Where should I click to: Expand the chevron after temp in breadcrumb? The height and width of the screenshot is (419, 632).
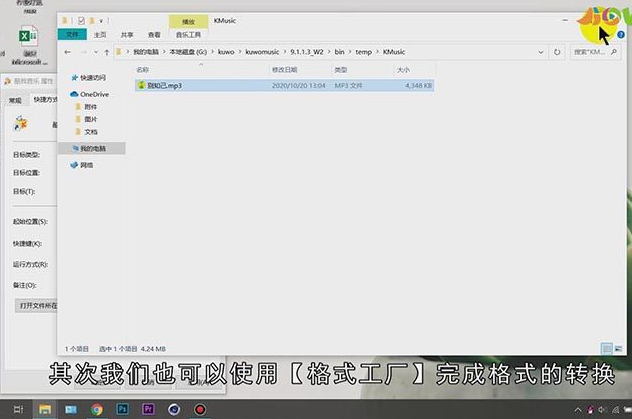pyautogui.click(x=377, y=52)
